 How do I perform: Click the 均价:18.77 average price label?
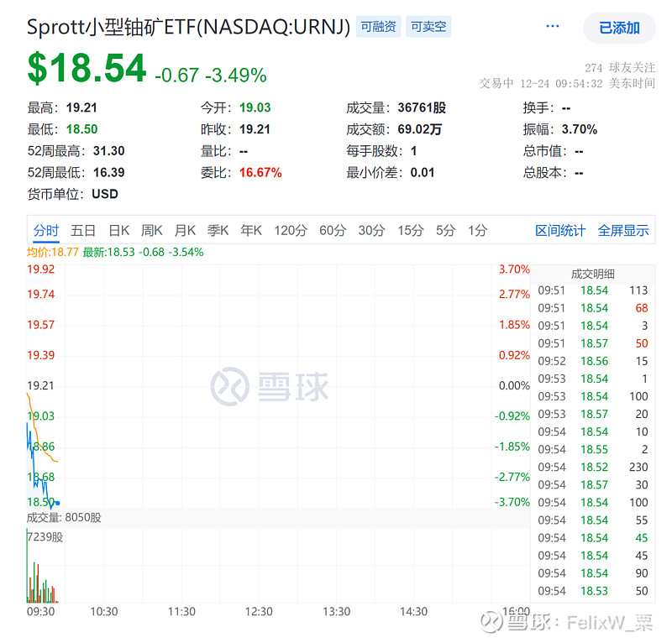coord(52,252)
